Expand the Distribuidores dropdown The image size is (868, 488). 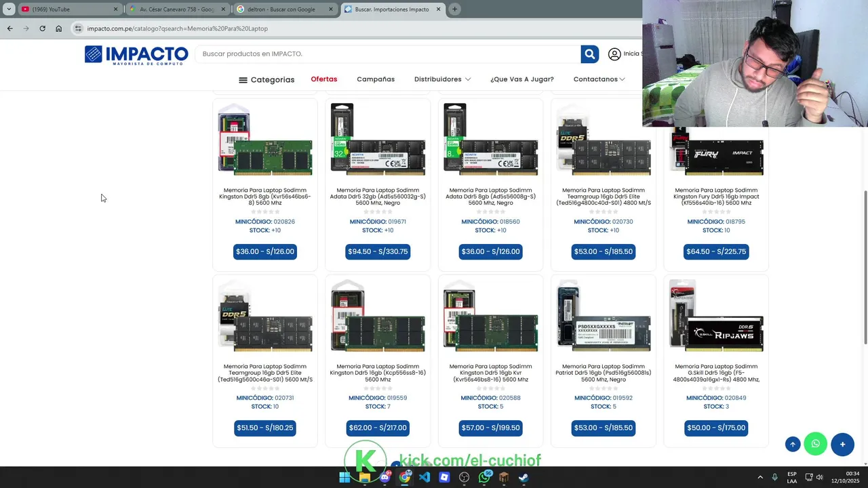pyautogui.click(x=442, y=79)
